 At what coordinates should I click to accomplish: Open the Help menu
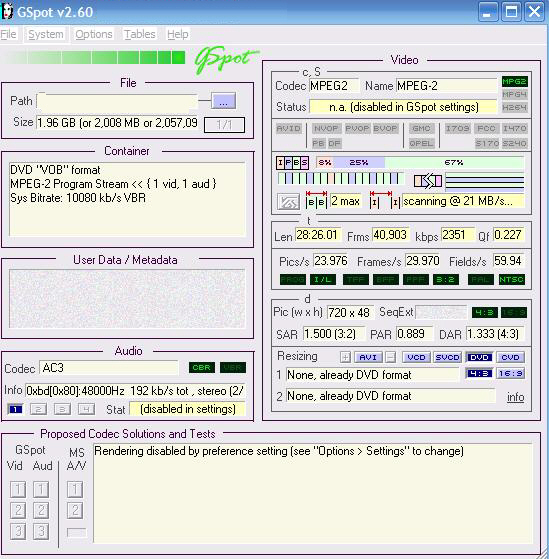point(178,34)
